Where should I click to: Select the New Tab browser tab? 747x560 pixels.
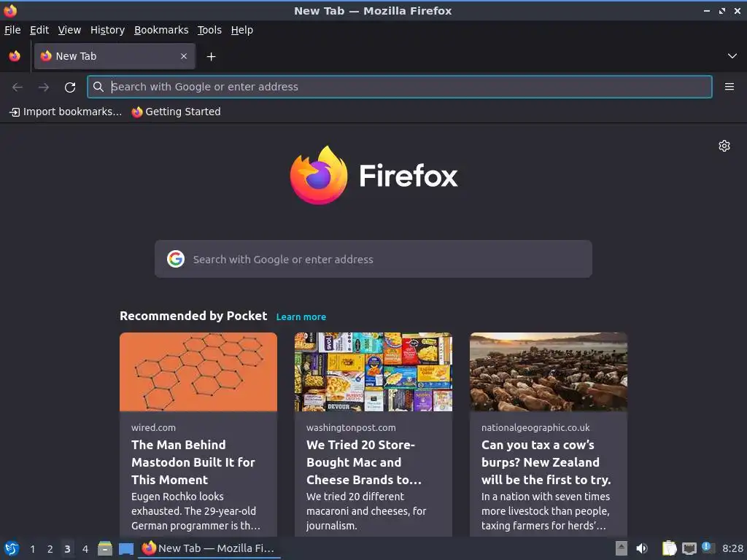pyautogui.click(x=115, y=56)
